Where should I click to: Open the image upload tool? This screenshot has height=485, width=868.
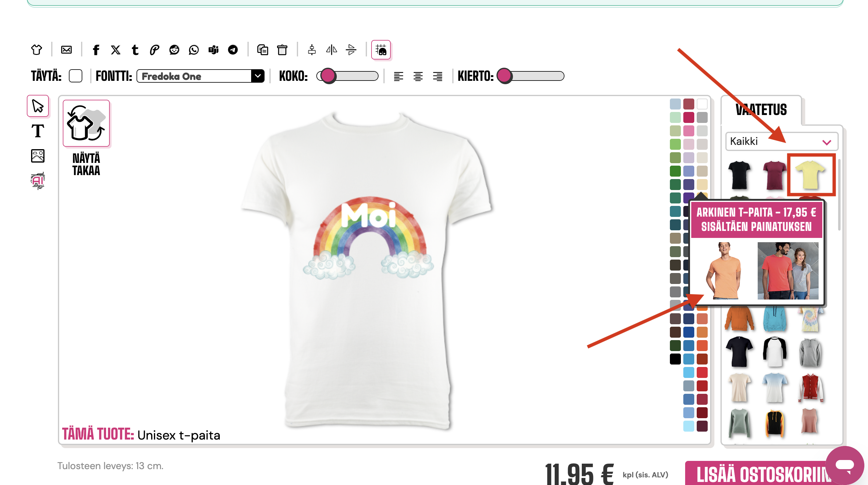38,156
